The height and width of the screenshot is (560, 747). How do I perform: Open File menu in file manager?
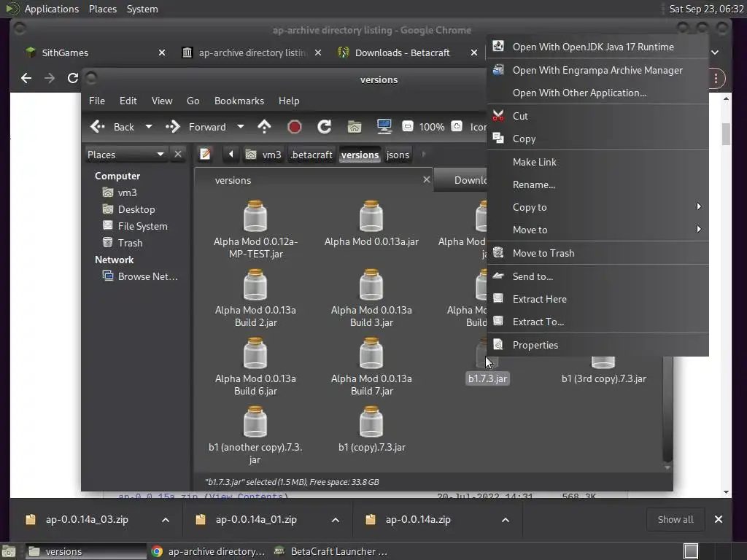click(97, 101)
